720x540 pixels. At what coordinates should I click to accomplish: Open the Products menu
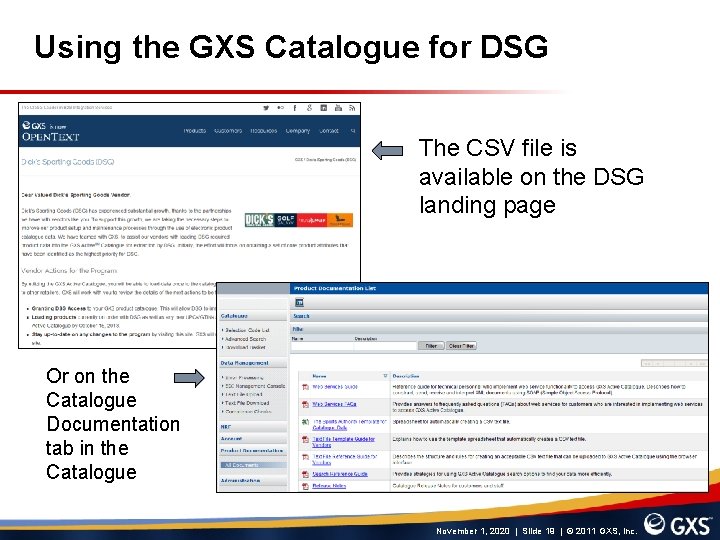[x=195, y=131]
